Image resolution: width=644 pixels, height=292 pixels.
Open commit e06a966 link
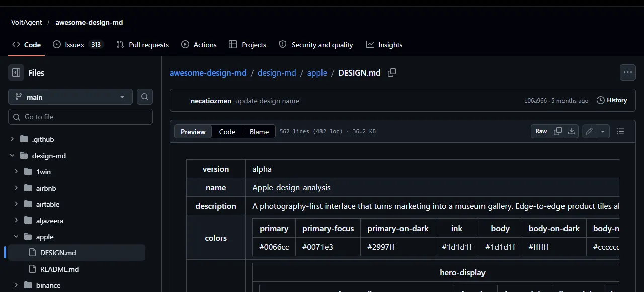(535, 101)
